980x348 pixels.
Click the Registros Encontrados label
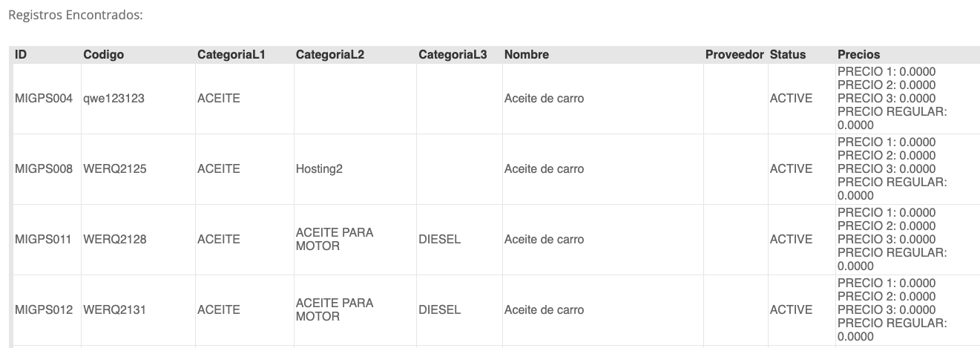(74, 15)
